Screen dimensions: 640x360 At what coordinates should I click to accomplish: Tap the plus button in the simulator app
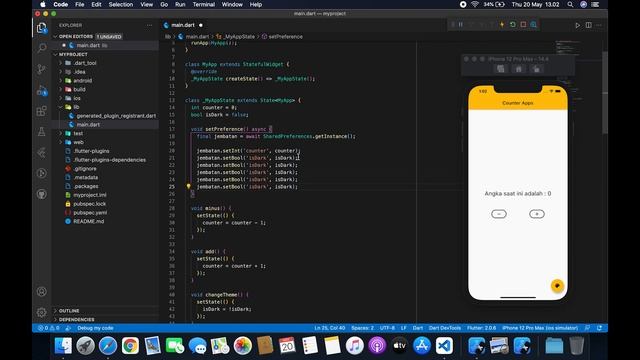537,214
